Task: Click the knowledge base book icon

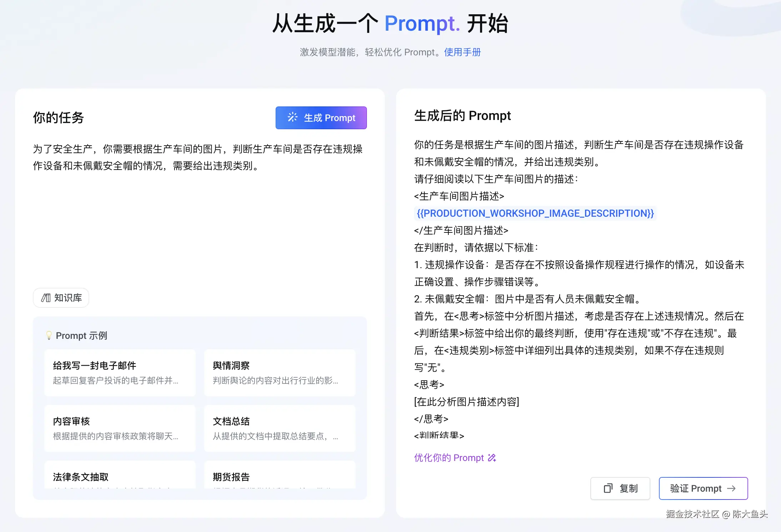Action: [46, 298]
